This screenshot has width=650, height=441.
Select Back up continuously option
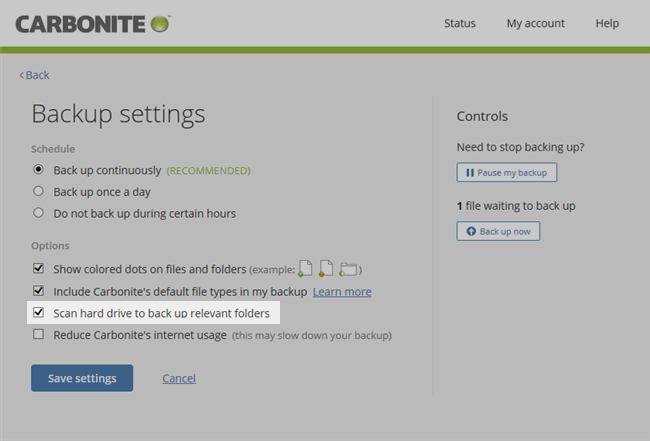point(39,169)
